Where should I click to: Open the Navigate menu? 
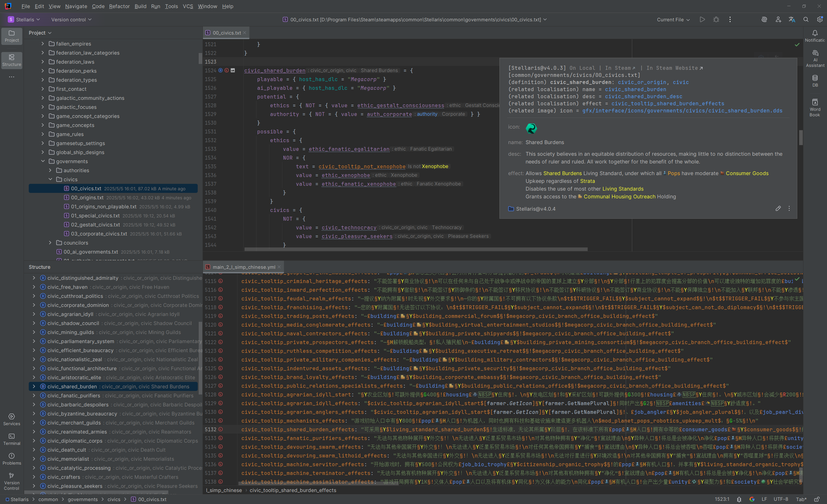[x=76, y=6]
